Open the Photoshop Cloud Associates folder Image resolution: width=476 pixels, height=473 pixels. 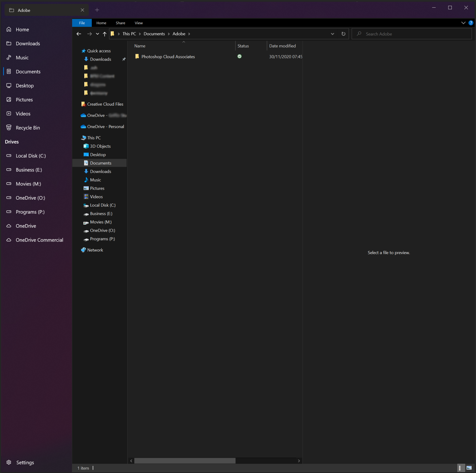pyautogui.click(x=168, y=56)
